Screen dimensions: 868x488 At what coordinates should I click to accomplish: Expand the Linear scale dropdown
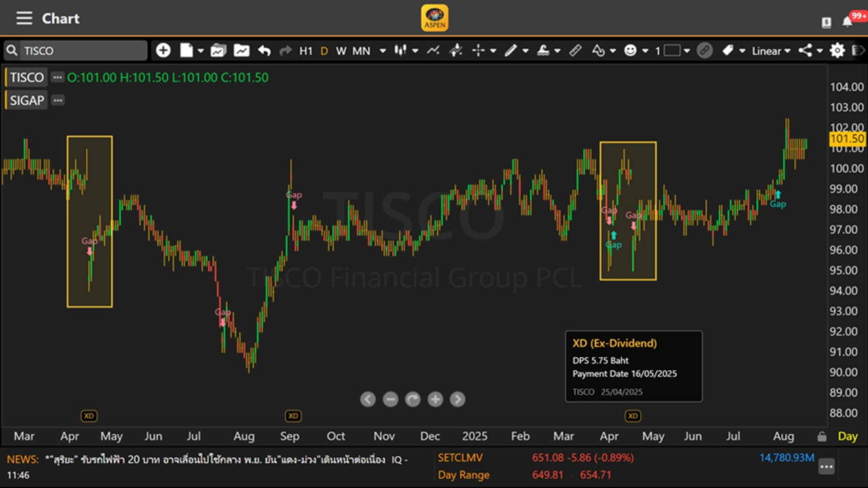click(771, 51)
